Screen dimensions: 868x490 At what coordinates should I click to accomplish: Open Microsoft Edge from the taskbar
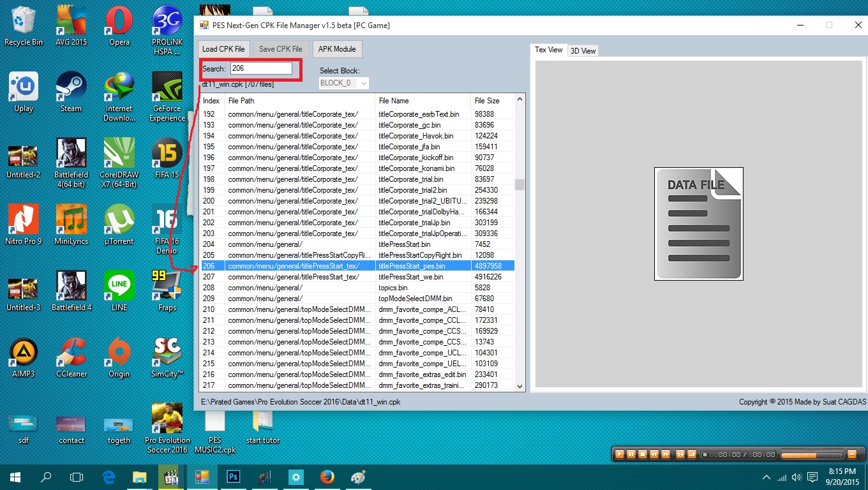point(108,477)
